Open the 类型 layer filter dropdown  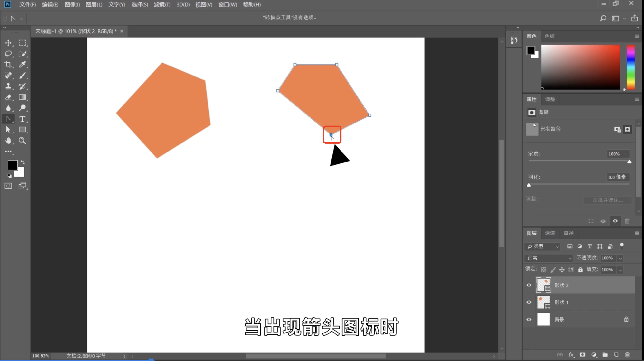pos(542,247)
